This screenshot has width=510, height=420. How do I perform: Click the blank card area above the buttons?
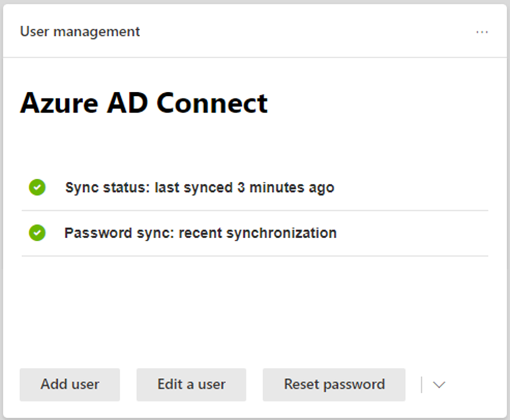(x=255, y=312)
